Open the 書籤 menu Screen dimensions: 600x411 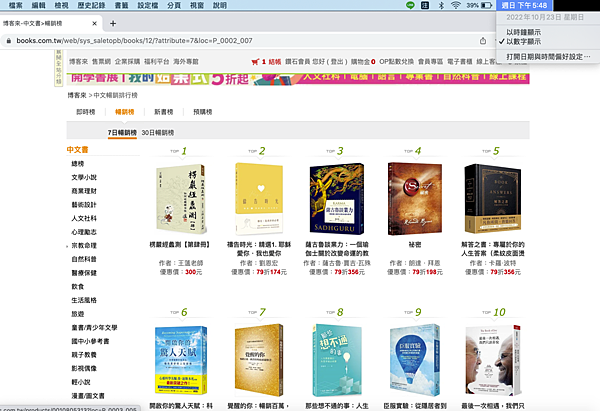(x=121, y=5)
